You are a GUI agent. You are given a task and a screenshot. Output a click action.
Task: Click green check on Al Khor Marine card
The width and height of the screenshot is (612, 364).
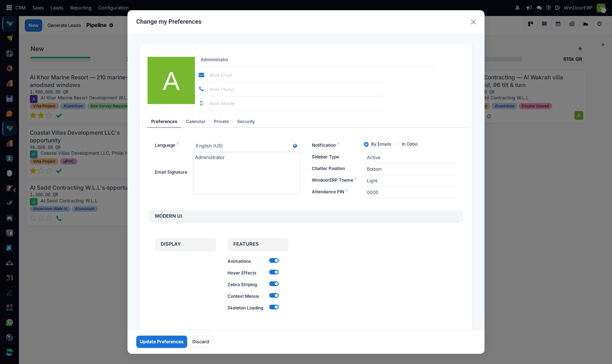click(x=59, y=116)
